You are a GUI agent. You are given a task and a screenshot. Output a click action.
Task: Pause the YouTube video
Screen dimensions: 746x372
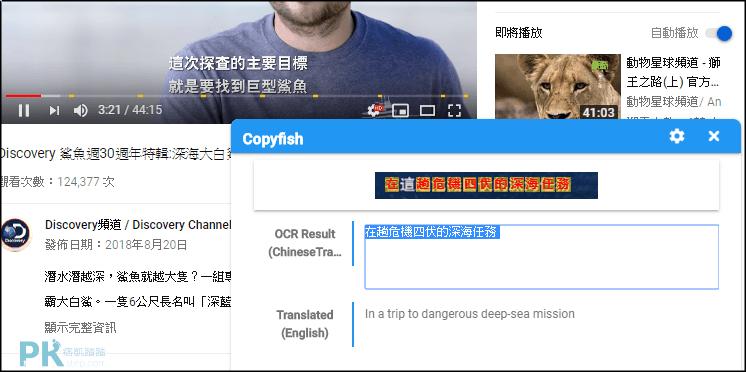click(x=24, y=111)
